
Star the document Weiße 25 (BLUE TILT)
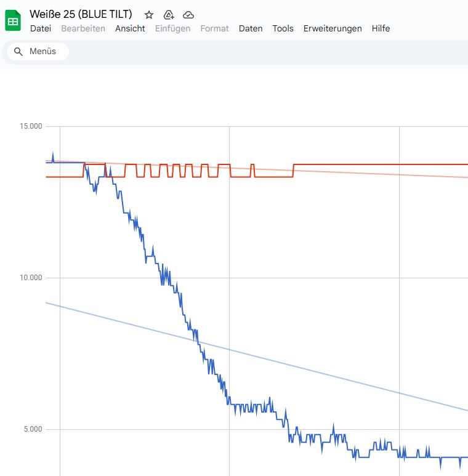tap(149, 15)
